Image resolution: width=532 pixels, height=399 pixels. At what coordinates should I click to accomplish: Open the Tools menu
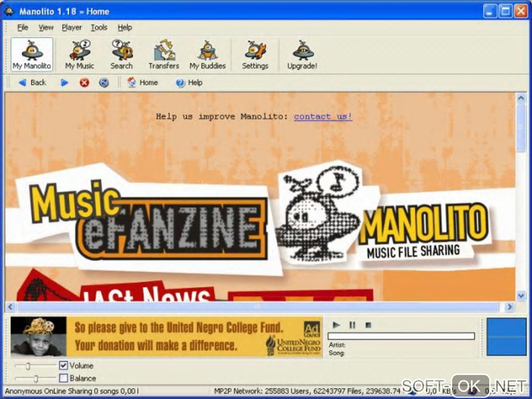click(99, 28)
